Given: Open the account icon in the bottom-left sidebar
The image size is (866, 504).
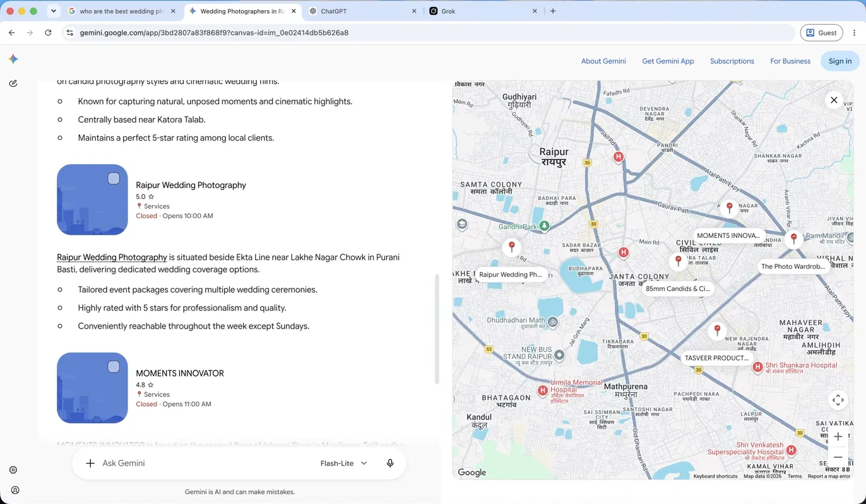Looking at the screenshot, I should [15, 490].
